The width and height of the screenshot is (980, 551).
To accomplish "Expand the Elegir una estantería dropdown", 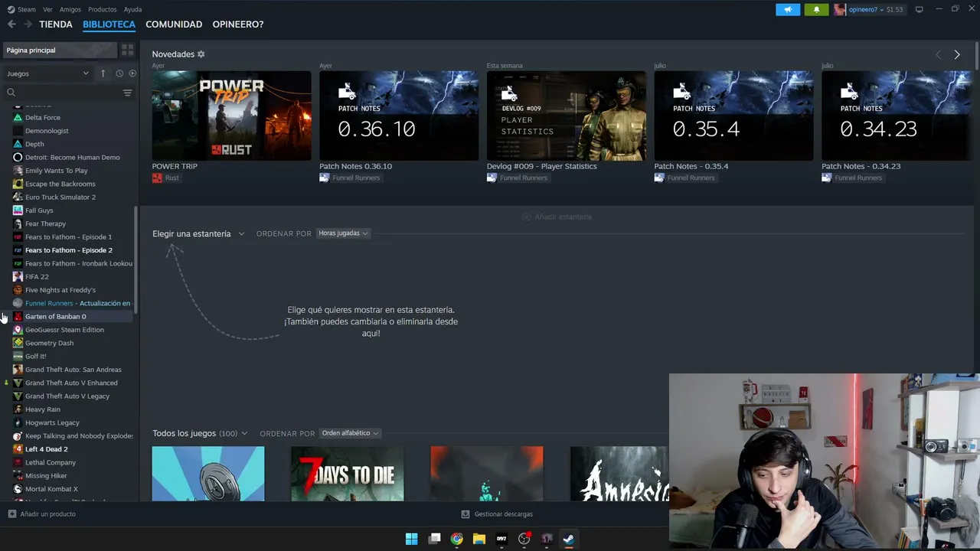I will (198, 233).
